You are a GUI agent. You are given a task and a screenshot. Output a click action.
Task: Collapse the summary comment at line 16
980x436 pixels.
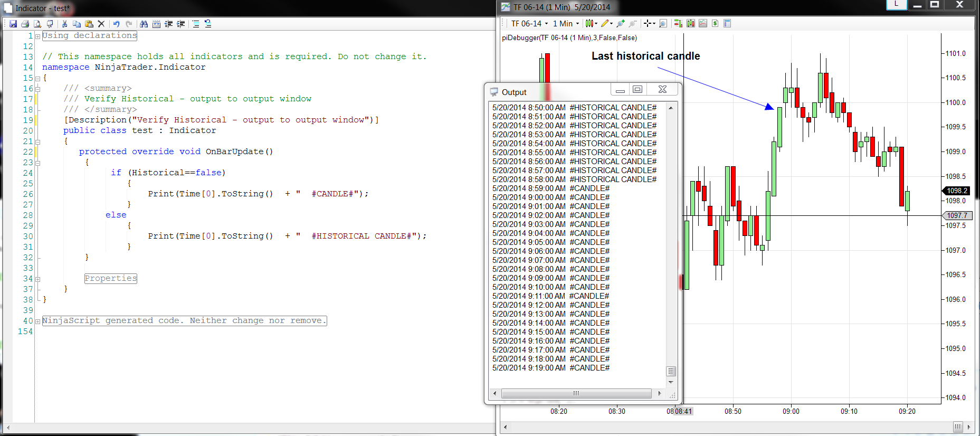[37, 89]
